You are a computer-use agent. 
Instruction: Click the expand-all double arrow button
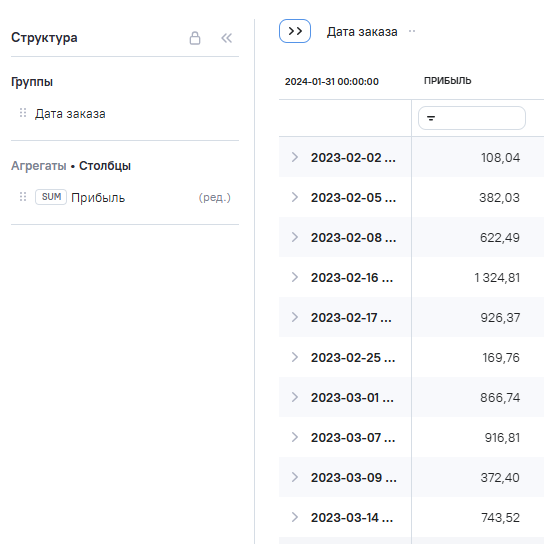295,31
